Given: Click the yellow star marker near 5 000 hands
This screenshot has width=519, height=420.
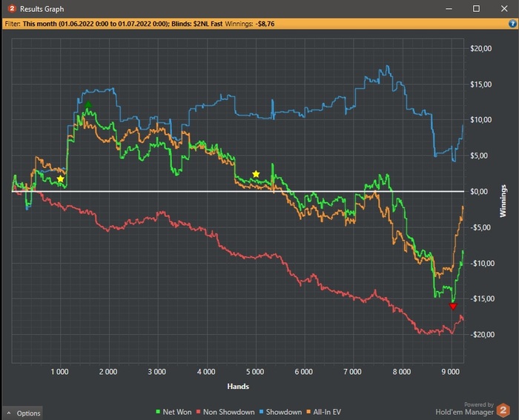Looking at the screenshot, I should tap(256, 174).
